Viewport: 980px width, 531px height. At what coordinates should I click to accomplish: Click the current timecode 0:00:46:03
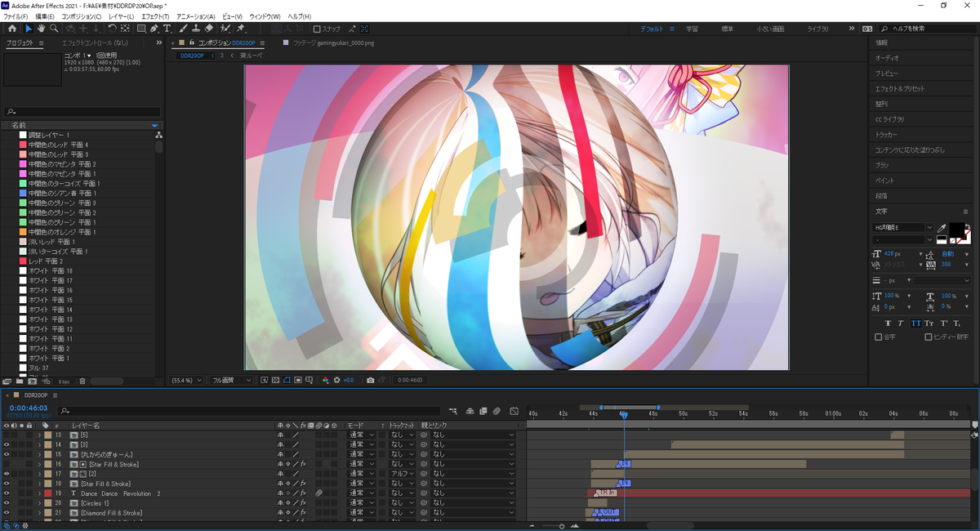click(x=29, y=407)
